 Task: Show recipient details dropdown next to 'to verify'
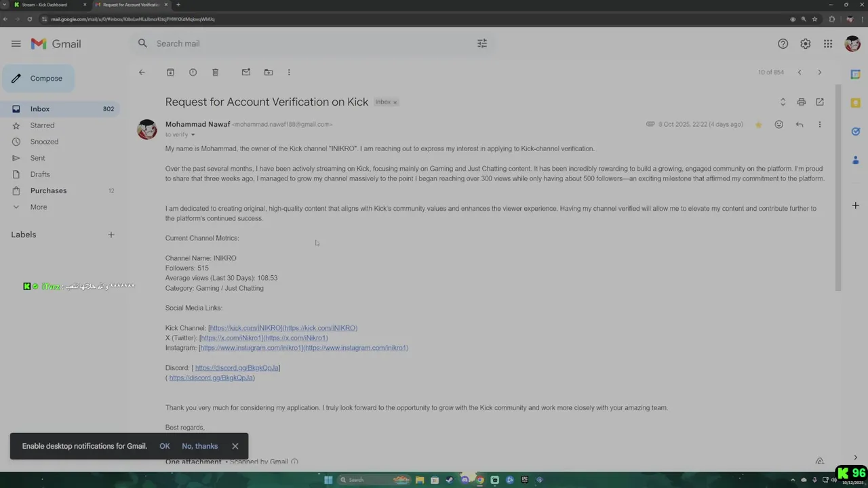point(193,135)
